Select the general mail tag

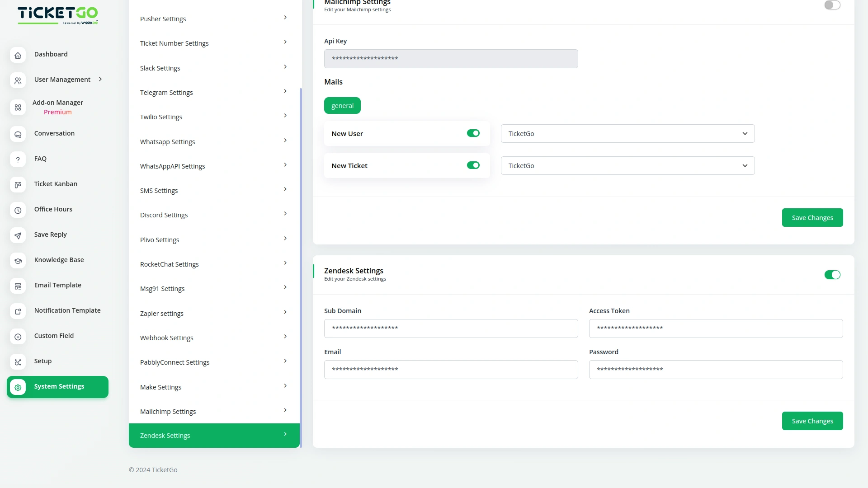[342, 105]
